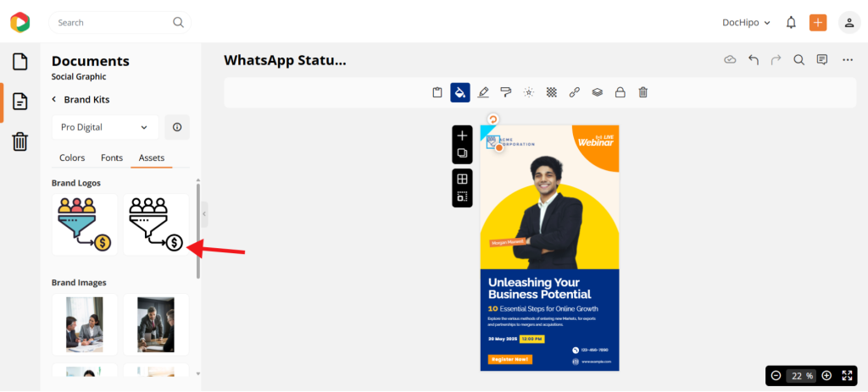This screenshot has width=868, height=392.
Task: Select the second brand image thumbnail
Action: pos(156,324)
